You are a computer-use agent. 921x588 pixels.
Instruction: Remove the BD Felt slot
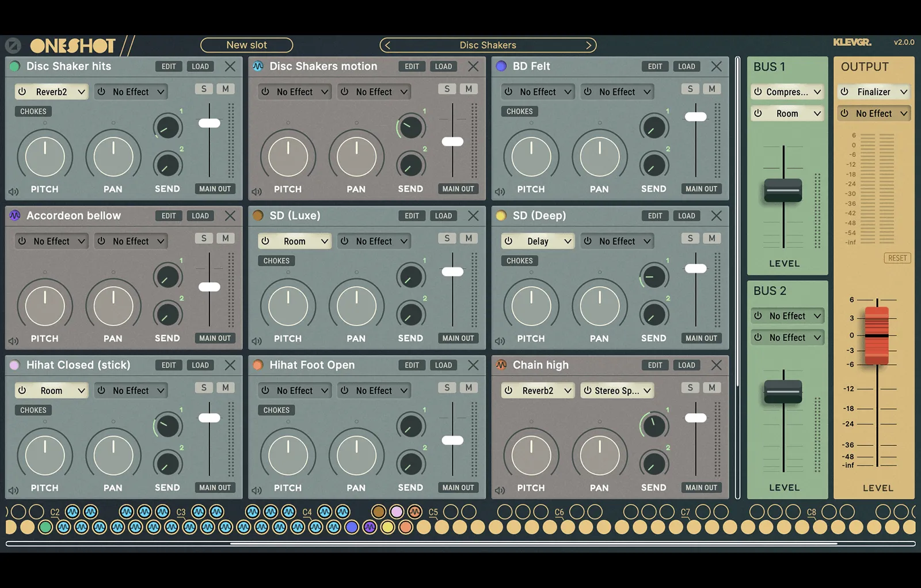pyautogui.click(x=717, y=66)
